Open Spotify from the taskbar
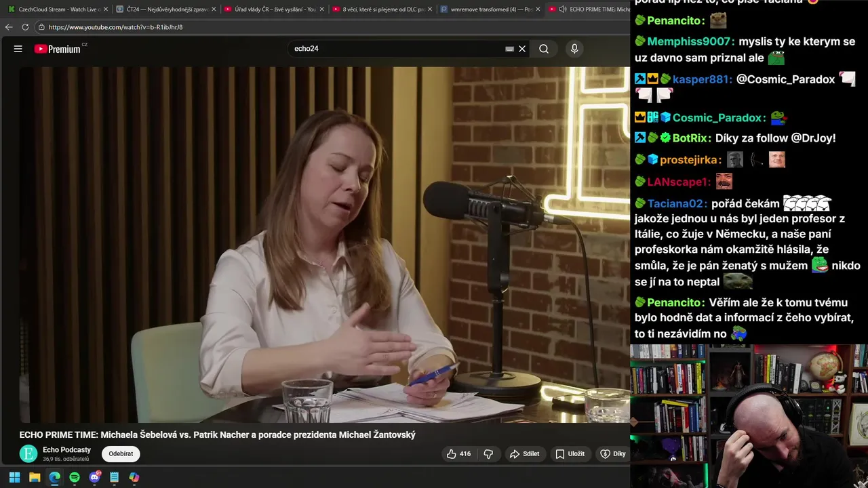Screen dimensions: 868x488 (x=75, y=477)
